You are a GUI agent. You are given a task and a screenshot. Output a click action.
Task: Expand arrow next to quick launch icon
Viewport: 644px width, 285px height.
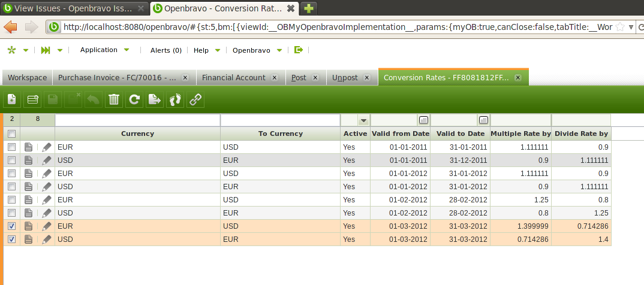click(x=60, y=50)
